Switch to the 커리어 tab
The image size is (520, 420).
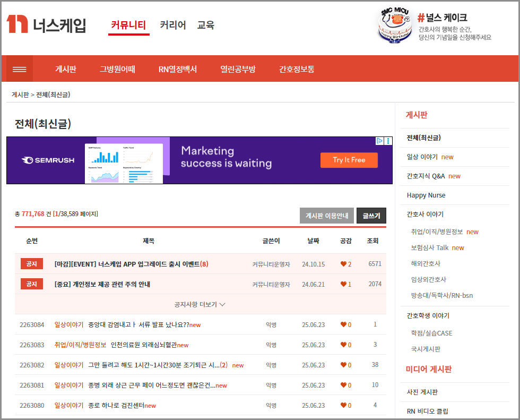[x=172, y=25]
